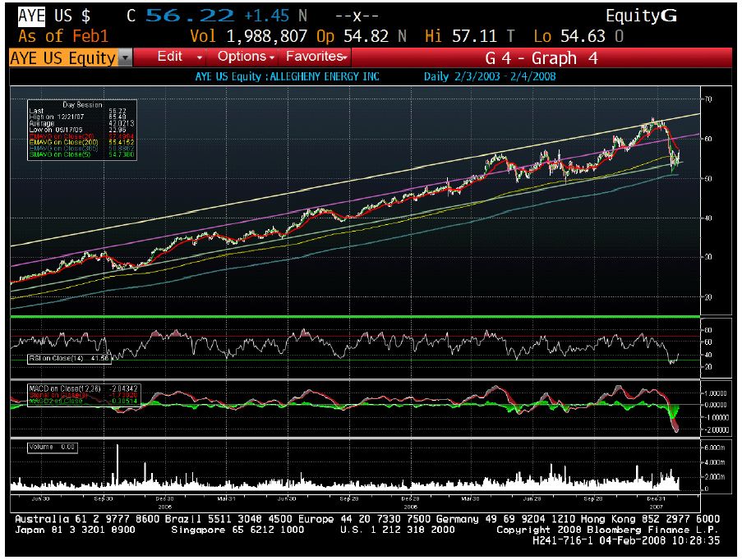This screenshot has width=742, height=560.
Task: Click the Signal on Close(9) legend entry
Action: pos(83,395)
